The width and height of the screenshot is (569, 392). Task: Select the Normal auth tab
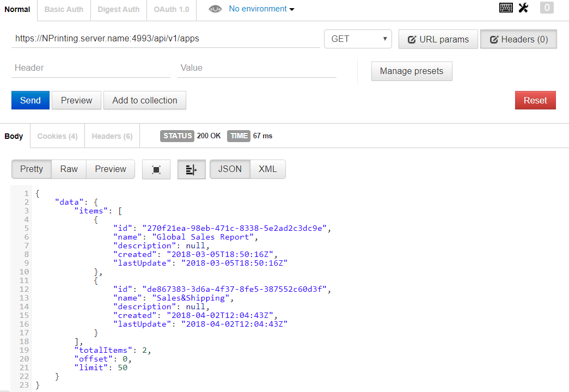click(x=17, y=9)
